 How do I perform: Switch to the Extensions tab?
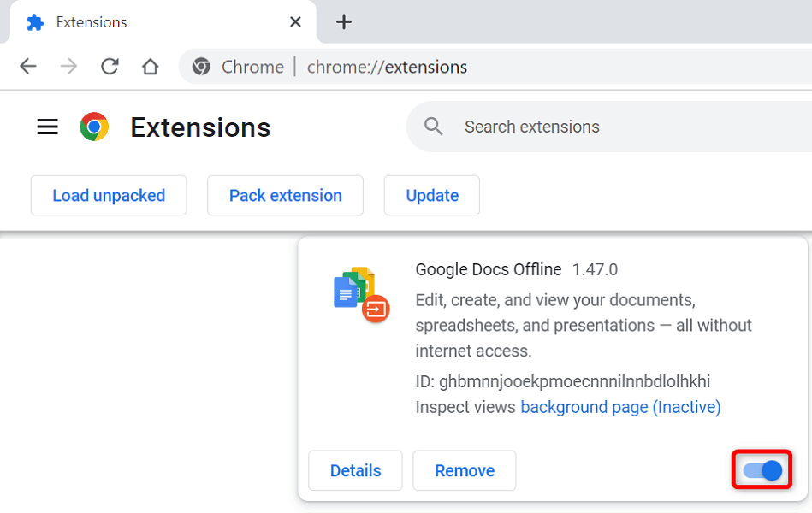click(x=128, y=21)
